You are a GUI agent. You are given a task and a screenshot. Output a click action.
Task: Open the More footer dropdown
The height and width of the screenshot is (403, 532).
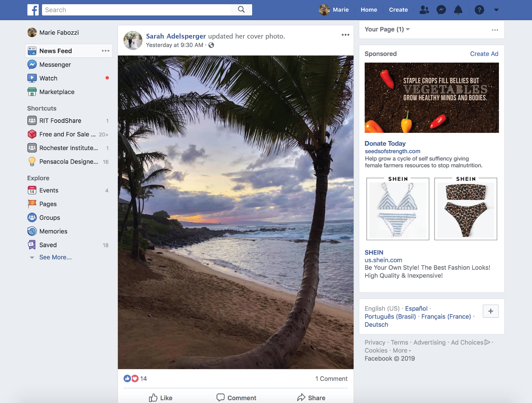coord(402,350)
